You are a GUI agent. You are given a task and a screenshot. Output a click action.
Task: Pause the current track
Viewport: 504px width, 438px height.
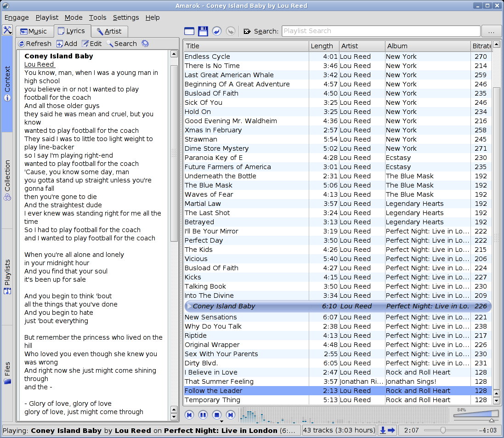[x=203, y=415]
